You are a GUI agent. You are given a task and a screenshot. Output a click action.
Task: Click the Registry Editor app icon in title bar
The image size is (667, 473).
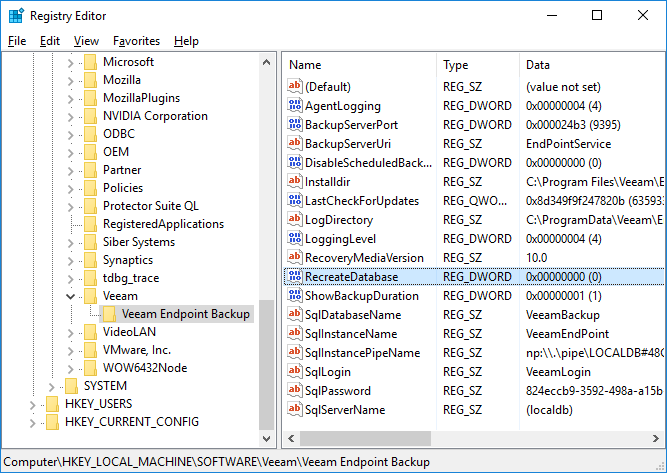[16, 16]
